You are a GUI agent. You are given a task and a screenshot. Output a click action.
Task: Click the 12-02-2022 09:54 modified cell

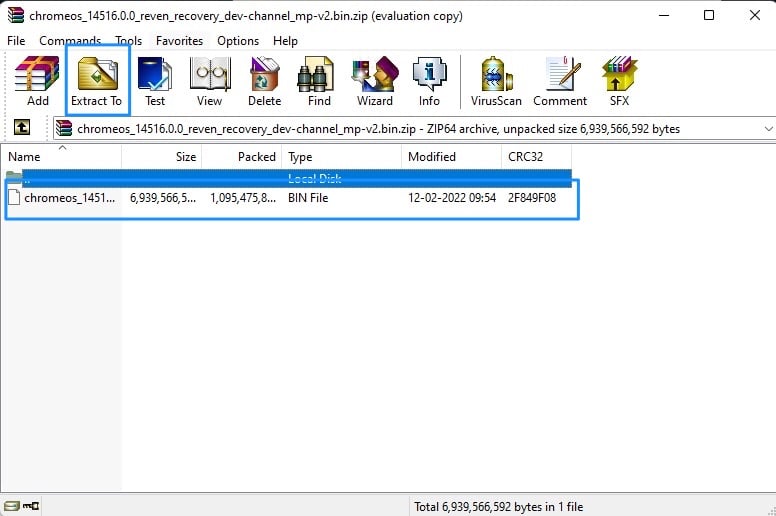pyautogui.click(x=452, y=198)
